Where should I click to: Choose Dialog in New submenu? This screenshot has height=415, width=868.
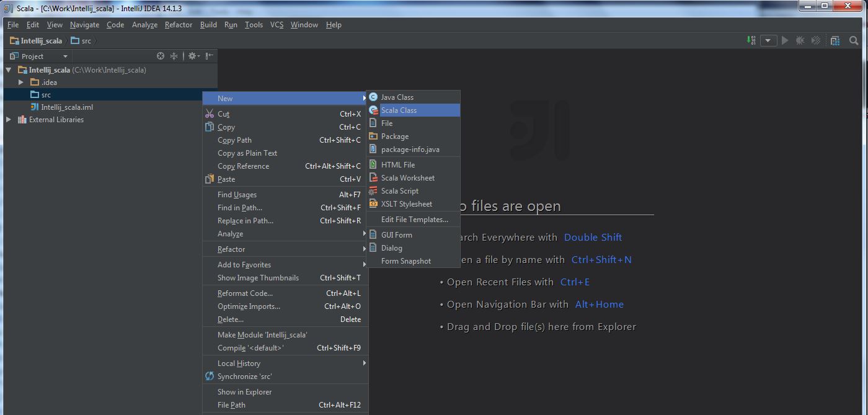coord(413,248)
